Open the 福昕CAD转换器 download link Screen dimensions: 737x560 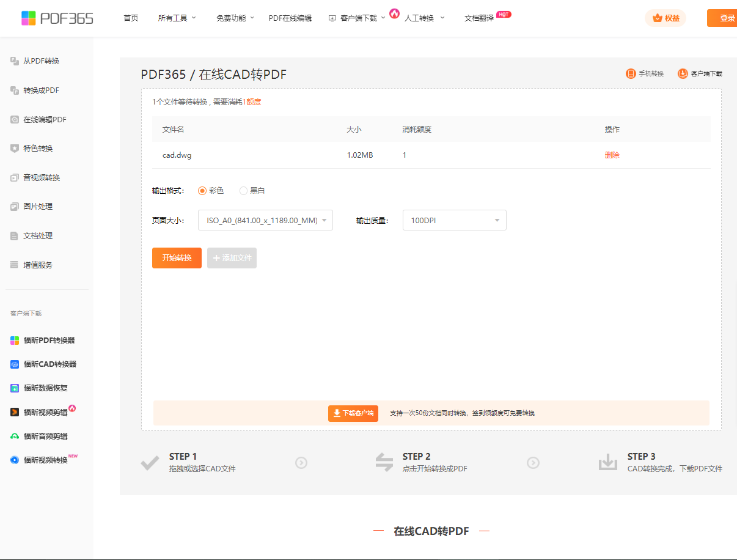[x=50, y=364]
